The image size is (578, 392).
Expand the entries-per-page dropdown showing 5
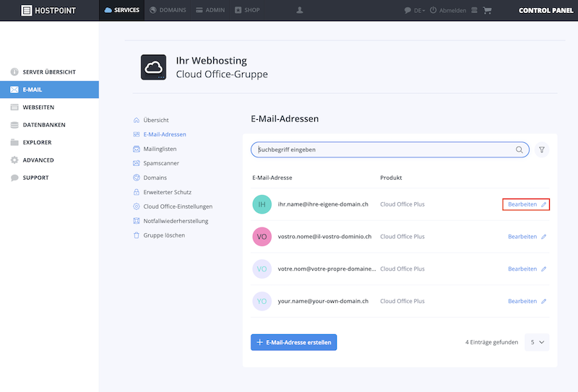(x=537, y=342)
